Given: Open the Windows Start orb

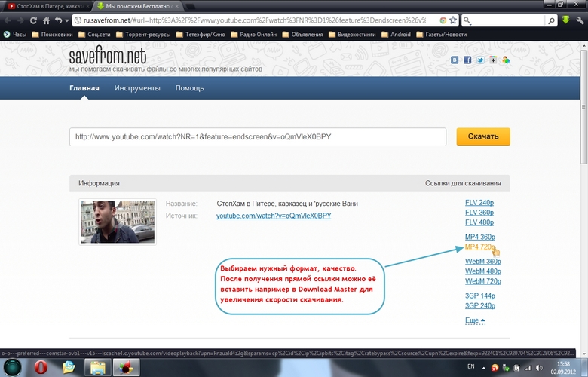Looking at the screenshot, I should coord(12,367).
